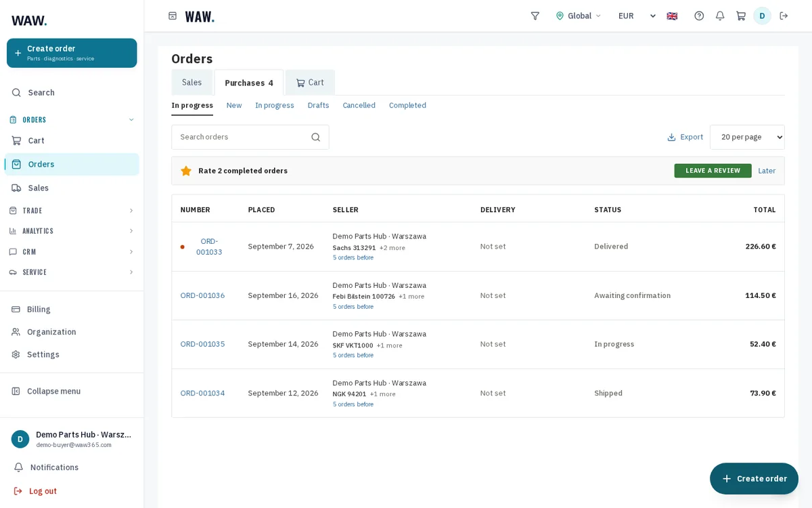Click the WAW logo in sidebar

(29, 20)
